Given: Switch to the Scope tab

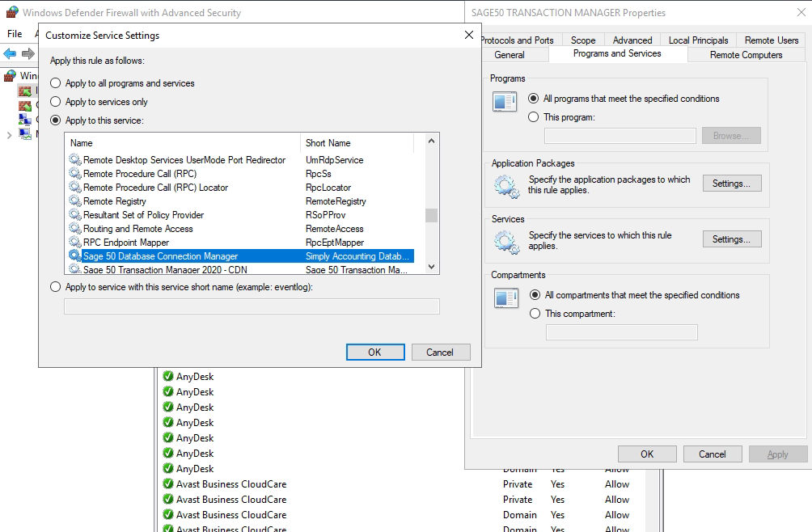Looking at the screenshot, I should tap(583, 40).
